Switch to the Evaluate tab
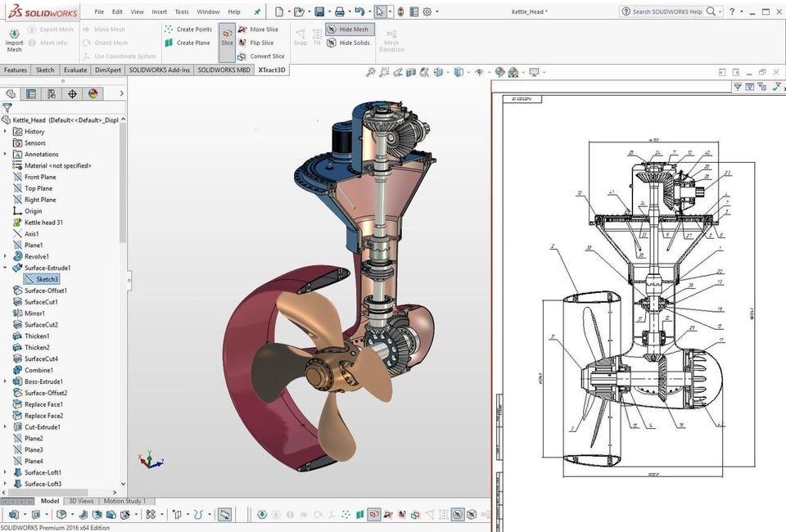 pos(75,70)
